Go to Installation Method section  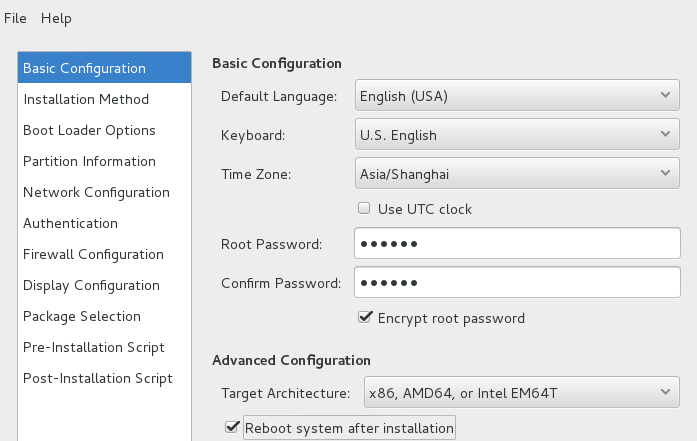click(104, 99)
